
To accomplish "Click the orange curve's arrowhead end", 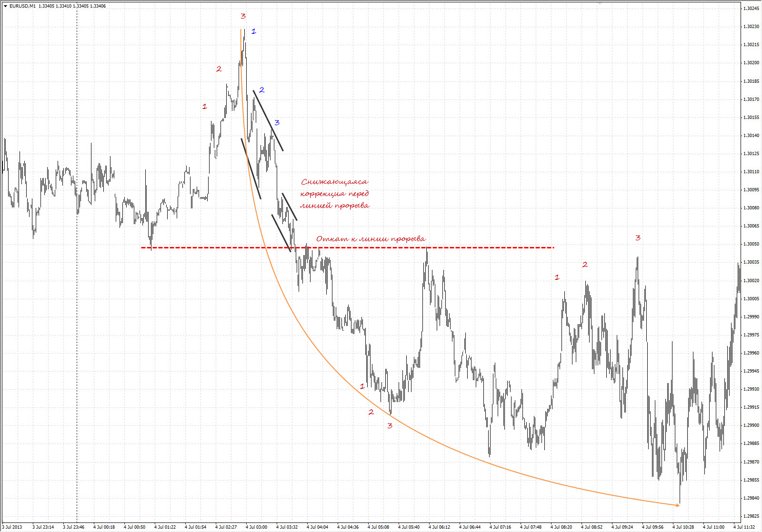I will pyautogui.click(x=677, y=505).
